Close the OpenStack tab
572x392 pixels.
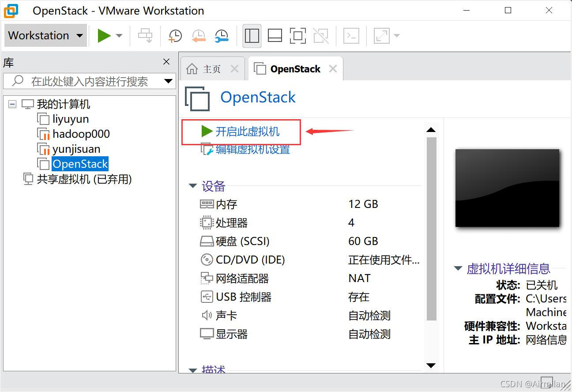(333, 69)
